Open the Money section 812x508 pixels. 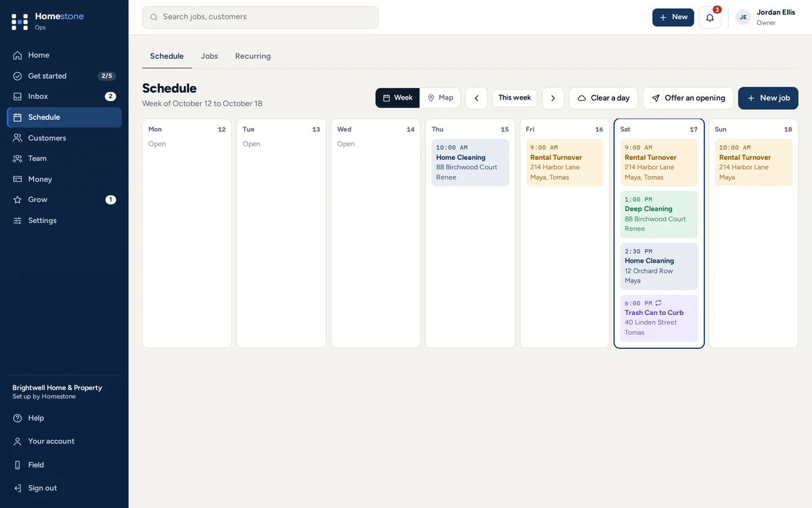click(x=64, y=179)
